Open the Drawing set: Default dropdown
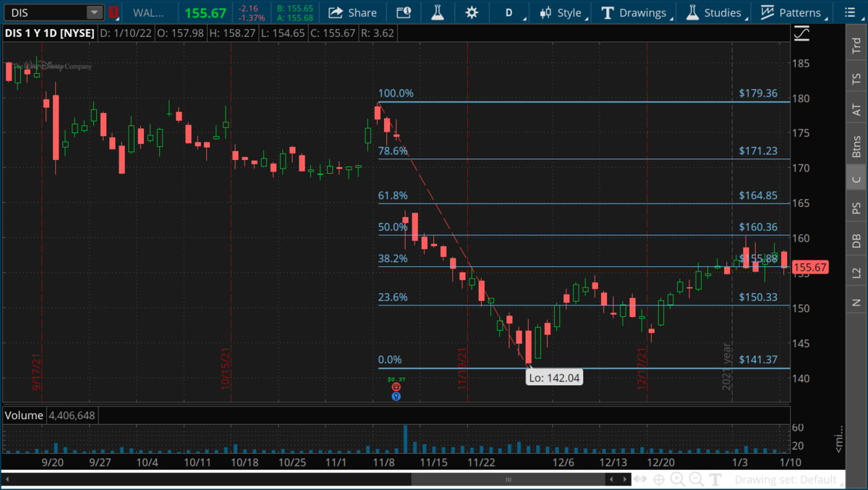Viewport: 868px width, 490px height. tap(788, 479)
